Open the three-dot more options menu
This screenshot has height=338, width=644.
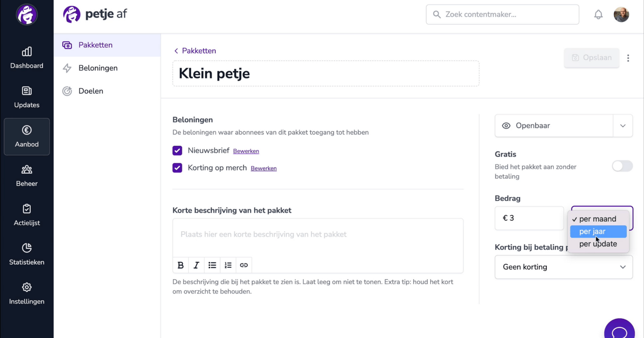pos(628,58)
